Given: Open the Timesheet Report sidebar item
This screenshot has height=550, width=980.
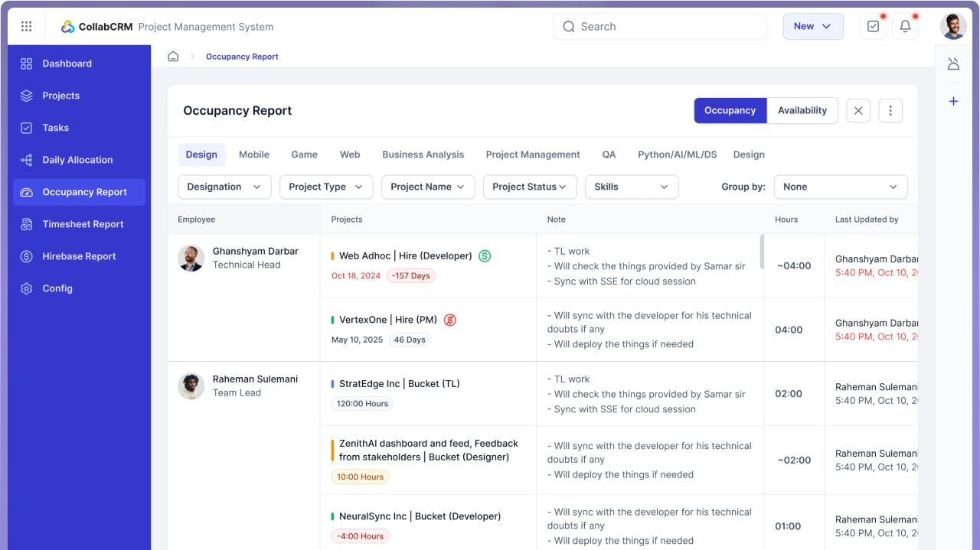Looking at the screenshot, I should click(x=83, y=224).
